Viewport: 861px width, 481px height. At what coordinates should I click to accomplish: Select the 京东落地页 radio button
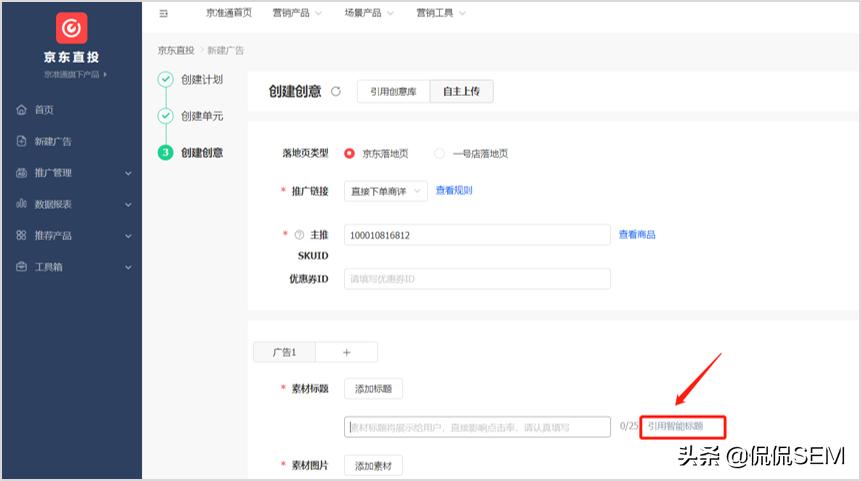(349, 154)
